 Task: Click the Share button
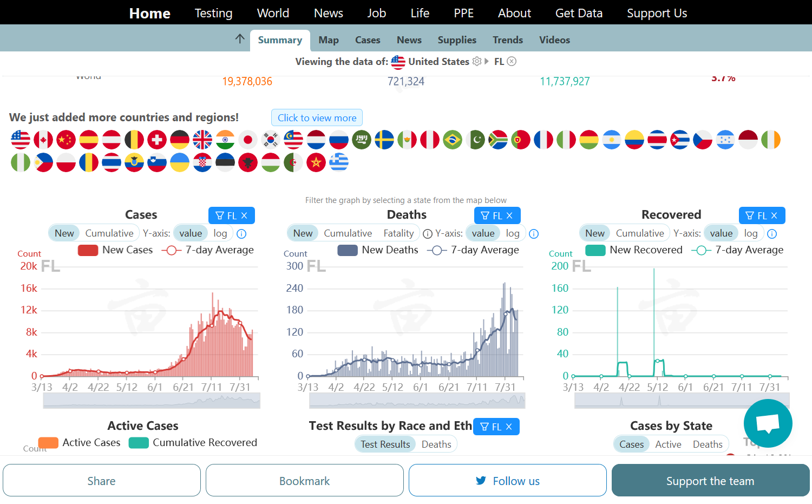(102, 480)
